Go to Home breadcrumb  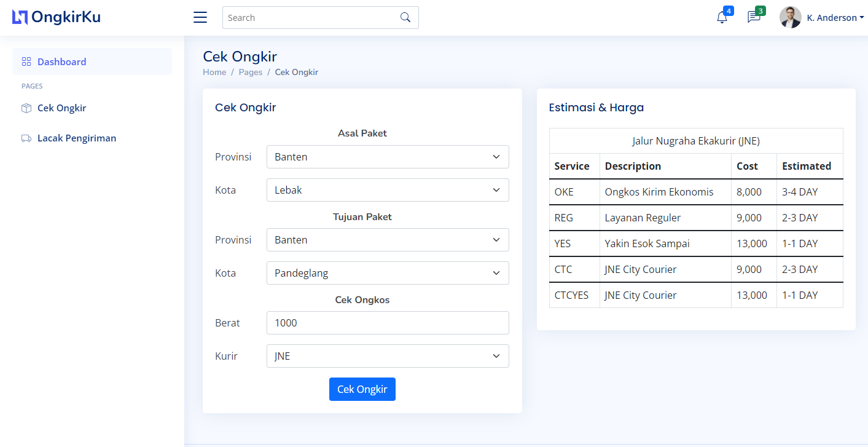tap(214, 72)
